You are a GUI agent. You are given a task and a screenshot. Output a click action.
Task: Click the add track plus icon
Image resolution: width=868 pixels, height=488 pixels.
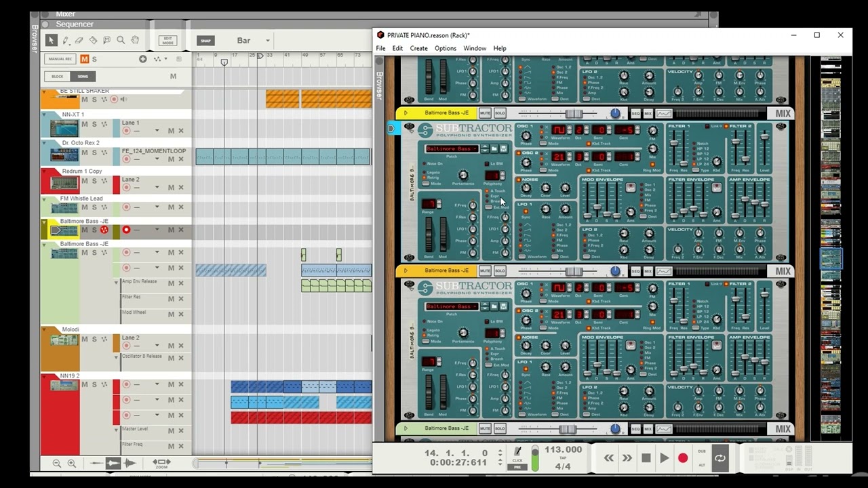(142, 59)
